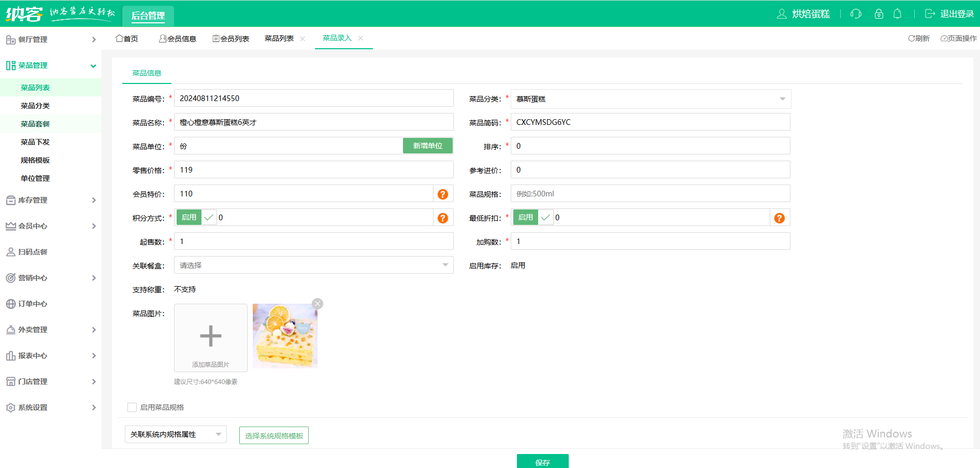Click the 会员中心 crown icon

[x=10, y=226]
